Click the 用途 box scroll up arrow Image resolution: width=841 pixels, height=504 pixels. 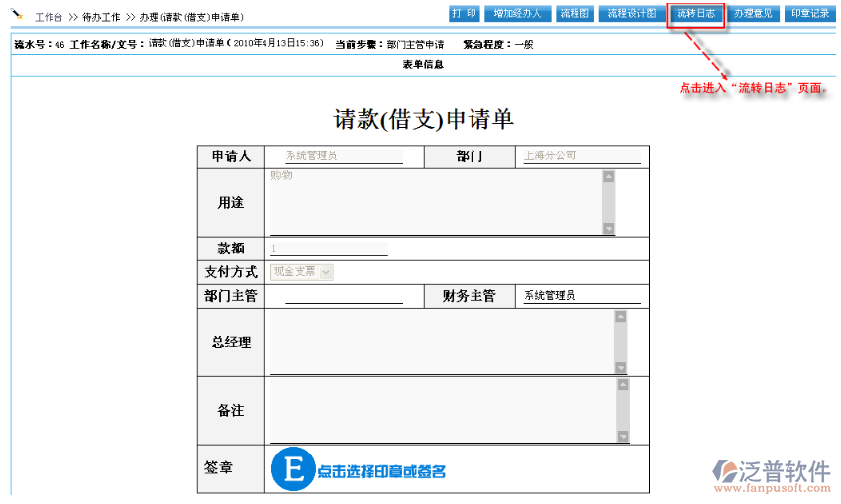point(608,177)
